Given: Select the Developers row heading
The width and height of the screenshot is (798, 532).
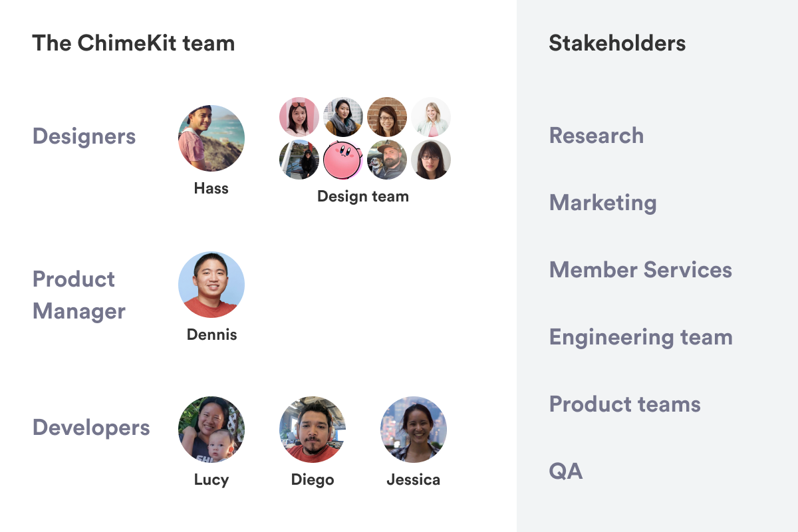Looking at the screenshot, I should click(x=91, y=428).
